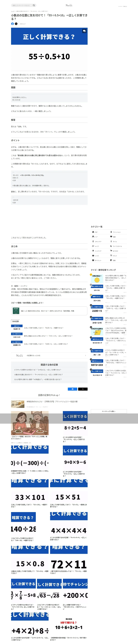Open the ファッション category dress icon

click(111, 232)
